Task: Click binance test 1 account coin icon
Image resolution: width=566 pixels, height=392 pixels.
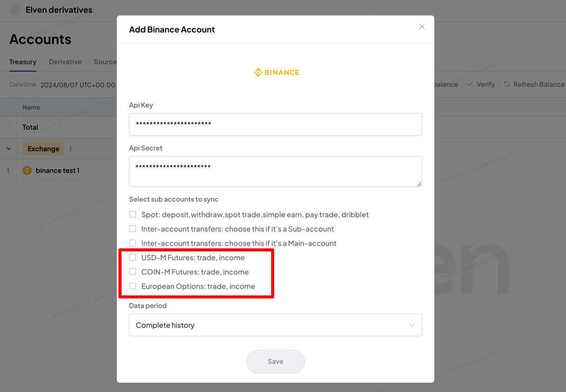Action: coord(27,171)
